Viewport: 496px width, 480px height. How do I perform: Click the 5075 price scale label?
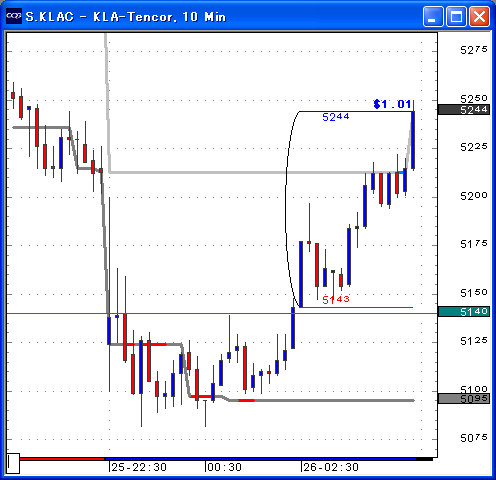tap(473, 438)
